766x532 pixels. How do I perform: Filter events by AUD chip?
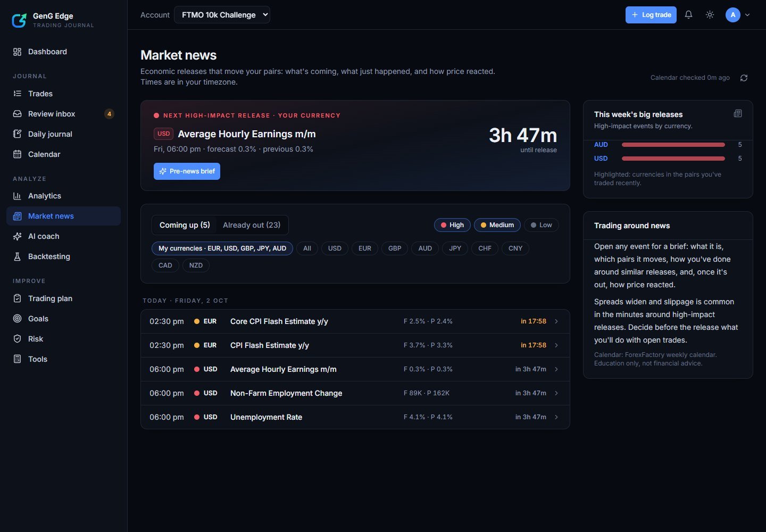pos(425,248)
